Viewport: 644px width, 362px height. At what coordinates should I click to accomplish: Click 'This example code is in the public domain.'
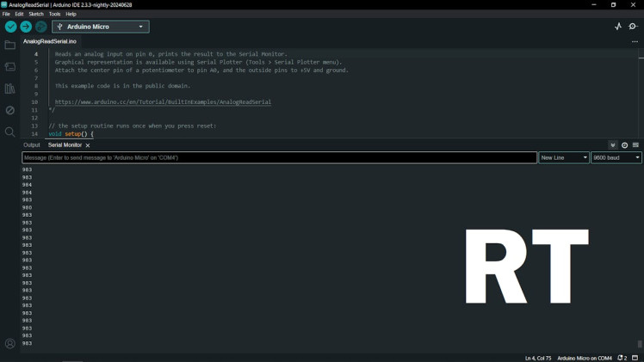point(122,86)
